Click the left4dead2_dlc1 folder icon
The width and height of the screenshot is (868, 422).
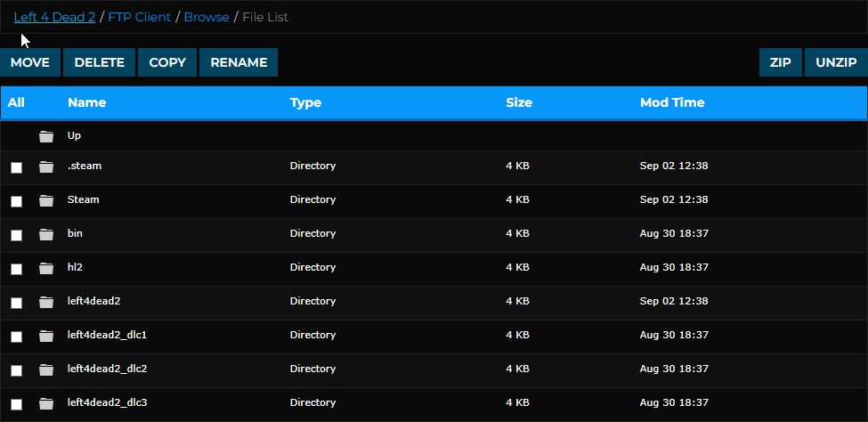[46, 336]
